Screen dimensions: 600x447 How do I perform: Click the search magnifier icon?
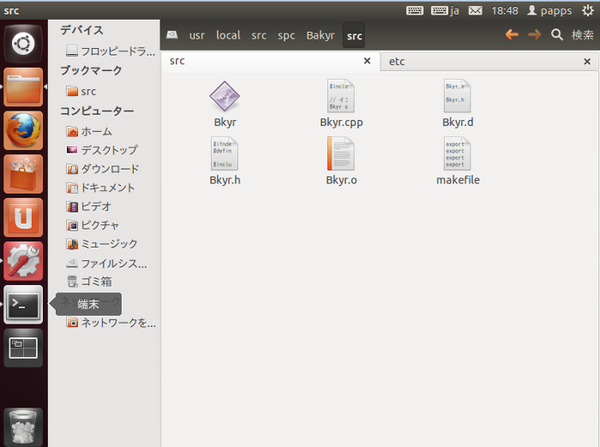coord(558,35)
